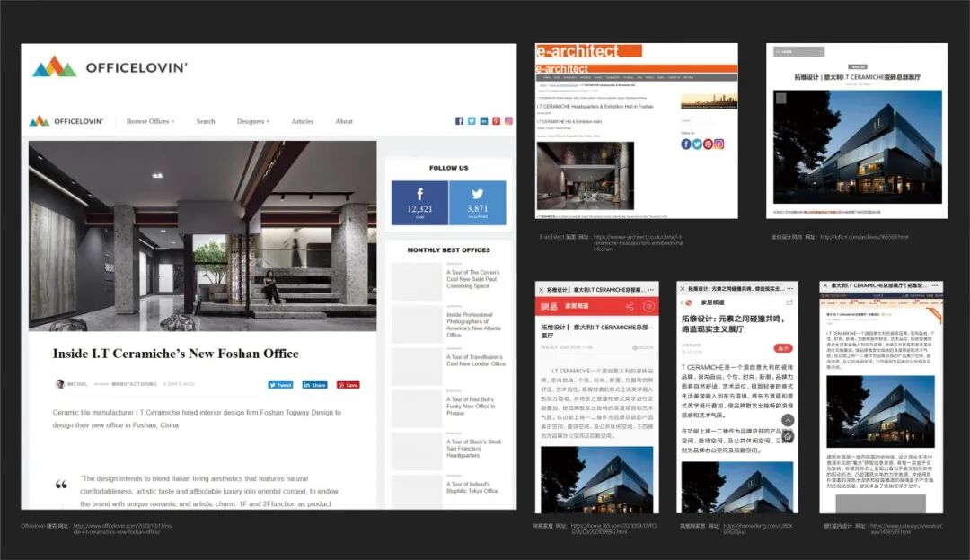Click the LinkedIn Share button under the headline
970x560 pixels.
(315, 384)
